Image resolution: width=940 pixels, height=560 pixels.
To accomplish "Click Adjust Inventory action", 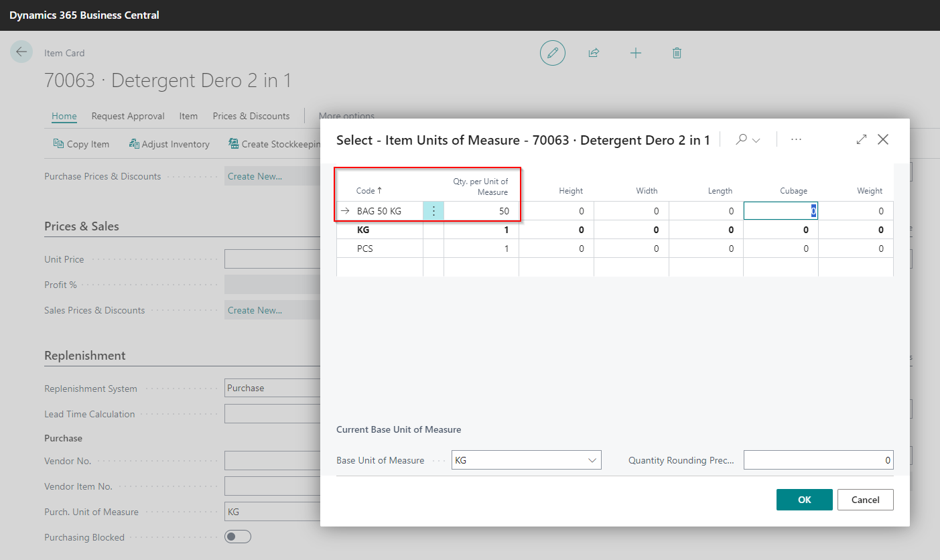I will tap(170, 144).
